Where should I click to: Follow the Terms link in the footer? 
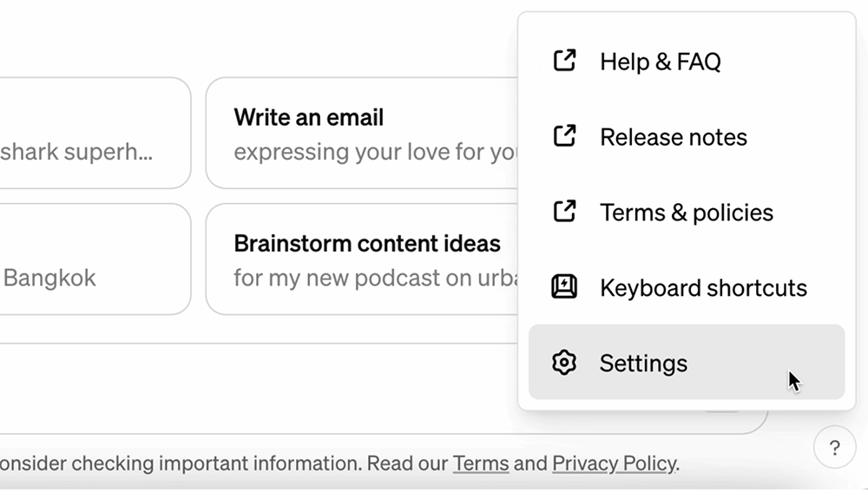481,463
